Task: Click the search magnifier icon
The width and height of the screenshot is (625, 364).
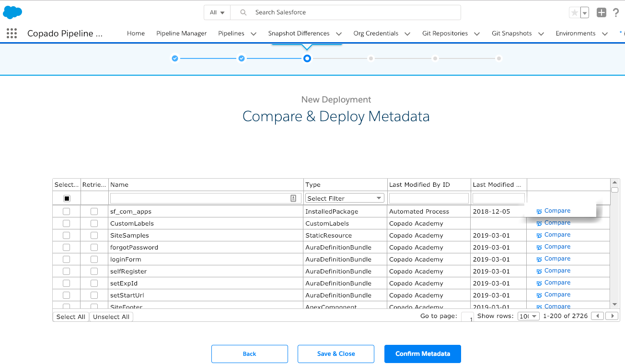Action: (x=243, y=12)
